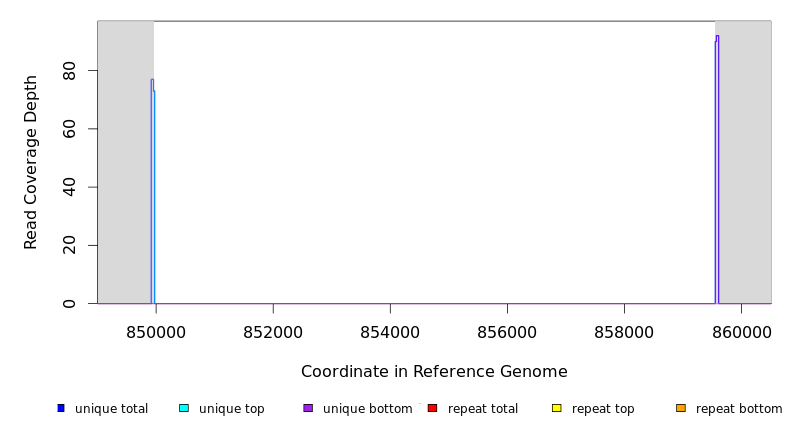Click the 854000 x-axis tick label
Viewport: 792px width, 432px height.
click(x=390, y=331)
